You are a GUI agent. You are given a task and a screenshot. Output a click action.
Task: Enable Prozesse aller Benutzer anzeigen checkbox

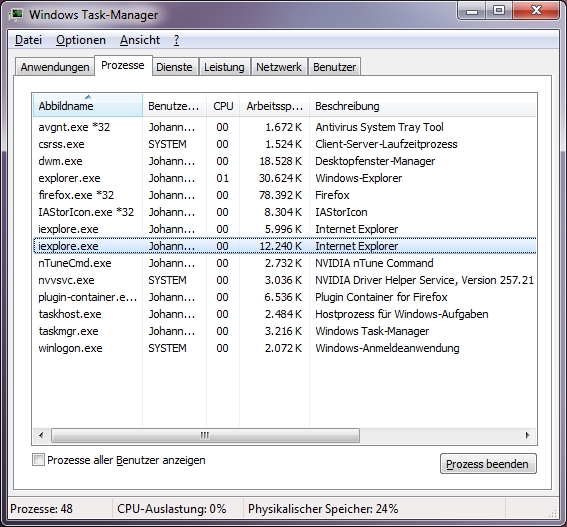(38, 460)
